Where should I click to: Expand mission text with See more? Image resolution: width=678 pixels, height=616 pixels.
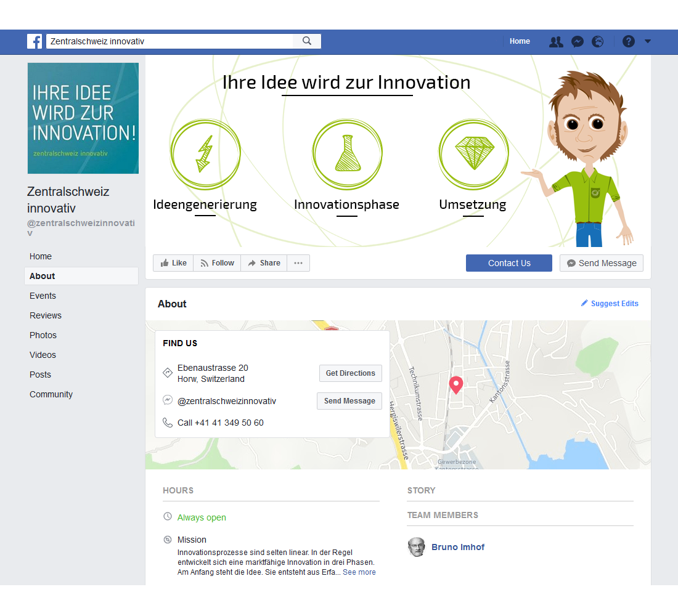pos(359,572)
